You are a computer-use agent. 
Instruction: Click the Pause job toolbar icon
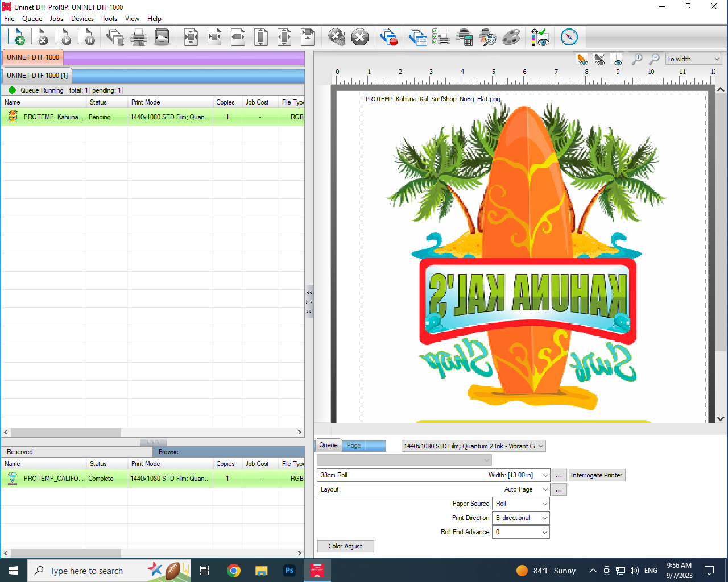coord(88,37)
